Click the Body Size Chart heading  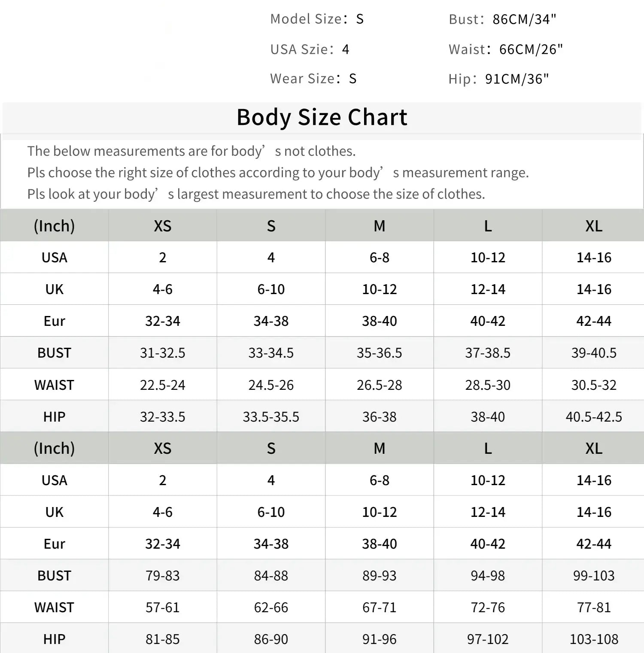(322, 117)
